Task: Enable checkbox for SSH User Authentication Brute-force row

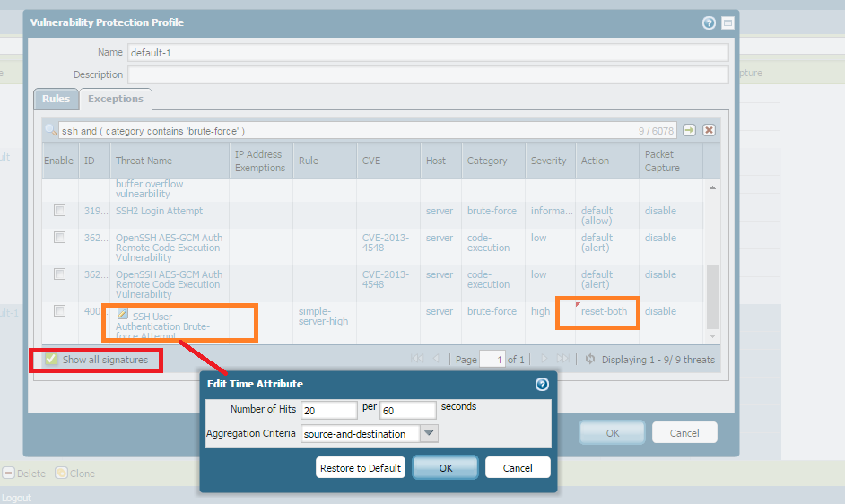Action: pos(59,311)
